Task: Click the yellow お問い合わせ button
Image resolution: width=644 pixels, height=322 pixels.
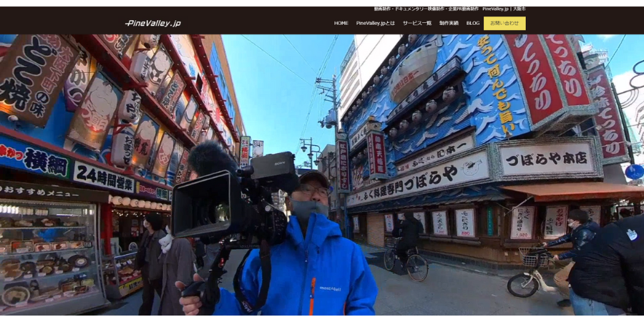Action: (x=504, y=24)
